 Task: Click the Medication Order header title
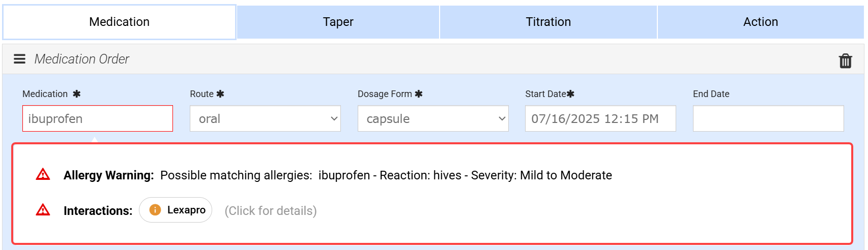[x=81, y=59]
